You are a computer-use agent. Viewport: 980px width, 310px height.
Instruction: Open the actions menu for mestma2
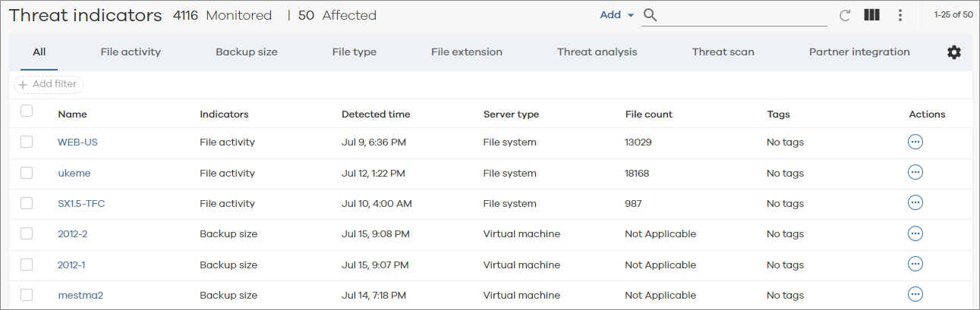tap(915, 294)
